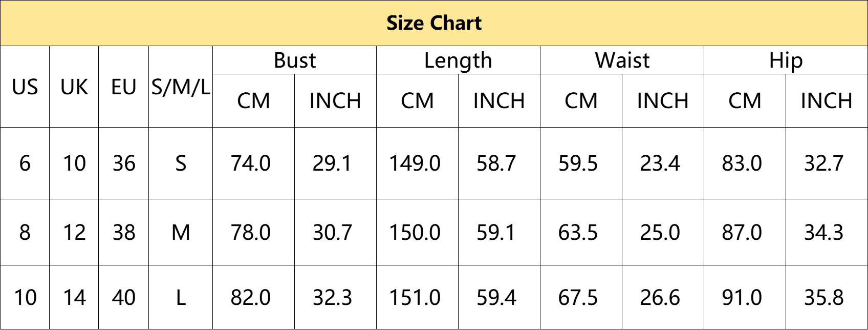Select the size S cell

pos(181,163)
